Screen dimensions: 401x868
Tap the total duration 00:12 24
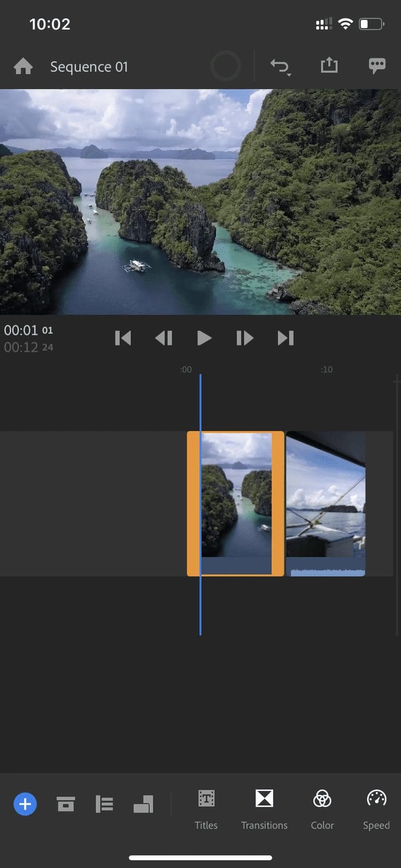click(28, 347)
